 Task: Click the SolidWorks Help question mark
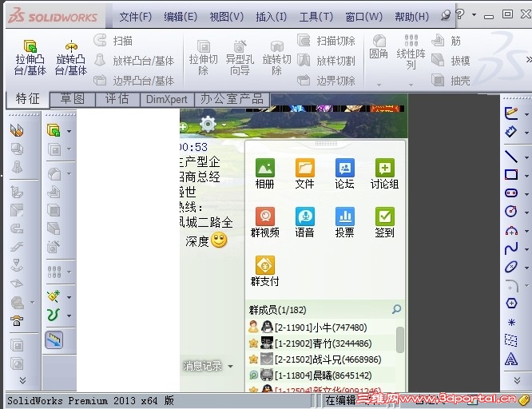point(460,14)
